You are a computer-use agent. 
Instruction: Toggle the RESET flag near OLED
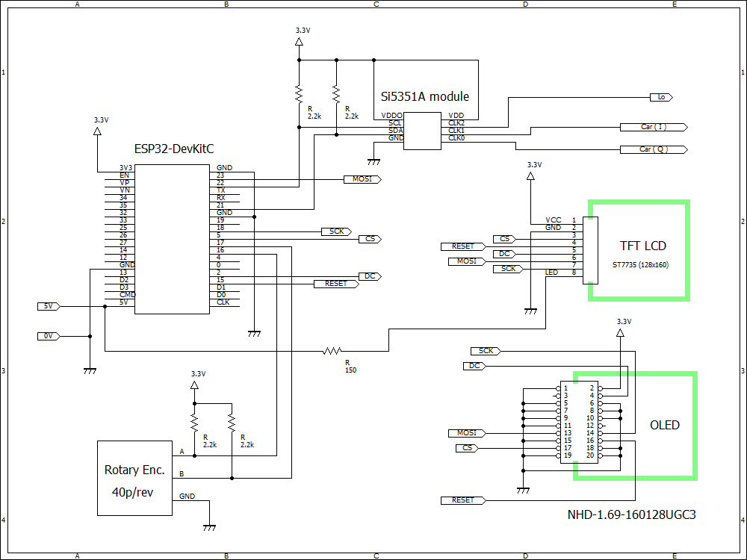click(x=465, y=500)
